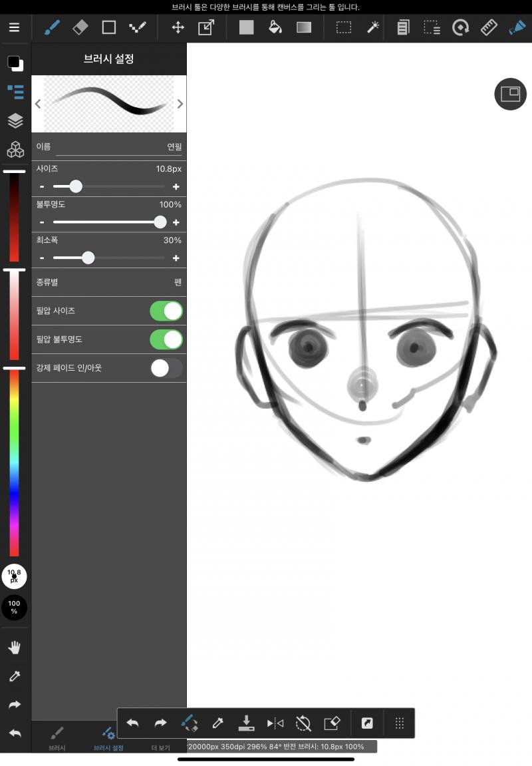The width and height of the screenshot is (532, 766).
Task: Open the 더 보기 tab
Action: [160, 747]
